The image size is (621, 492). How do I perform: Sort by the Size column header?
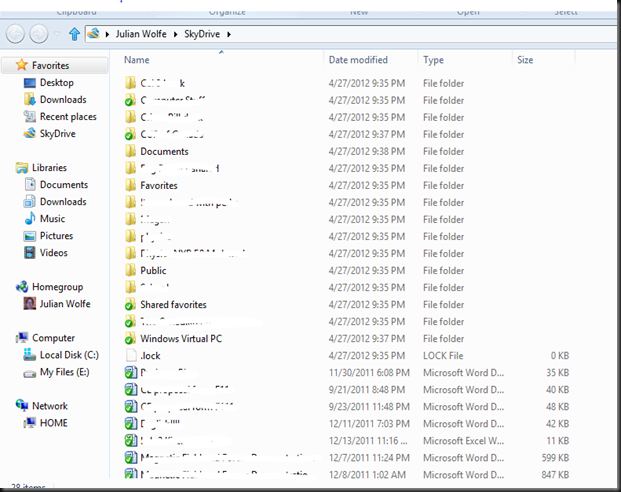tap(525, 60)
